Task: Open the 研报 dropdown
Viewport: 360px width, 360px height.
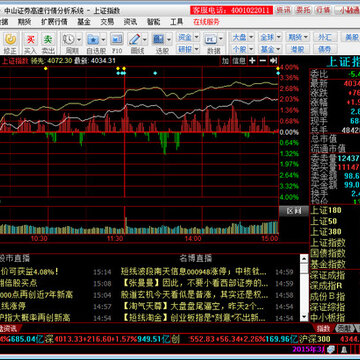Action: (x=188, y=49)
